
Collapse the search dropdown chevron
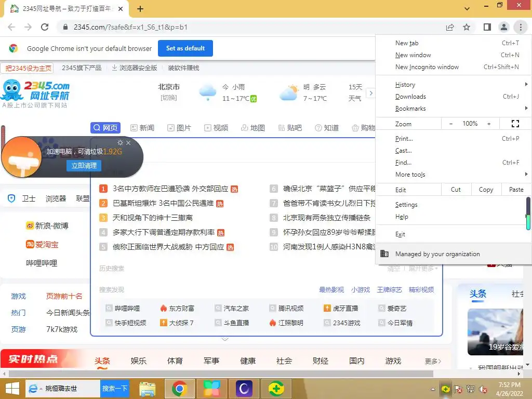pyautogui.click(x=224, y=339)
